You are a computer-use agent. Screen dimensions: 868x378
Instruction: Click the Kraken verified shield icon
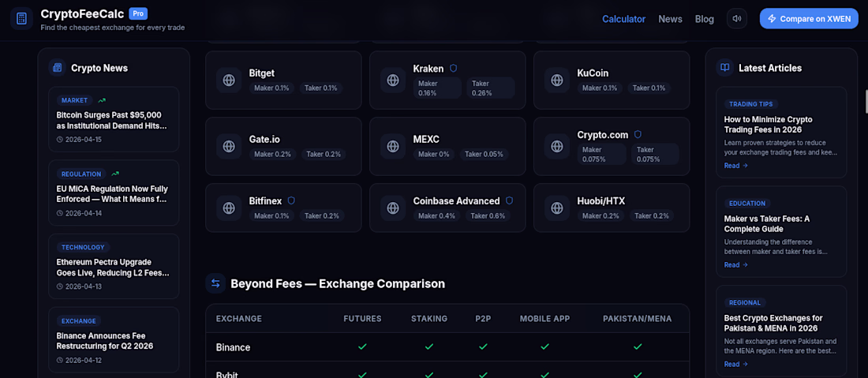coord(454,69)
